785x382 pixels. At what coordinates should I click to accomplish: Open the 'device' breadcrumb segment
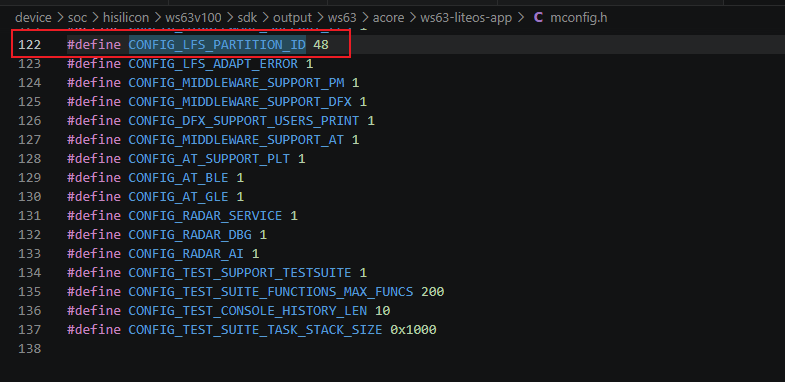[x=33, y=18]
